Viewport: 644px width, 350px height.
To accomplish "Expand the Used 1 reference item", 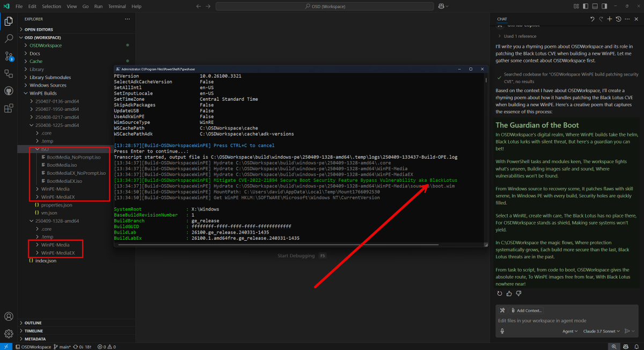I will point(516,36).
